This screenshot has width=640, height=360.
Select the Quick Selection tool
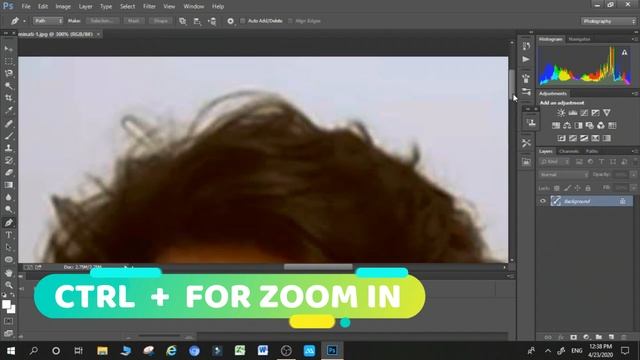tap(9, 86)
